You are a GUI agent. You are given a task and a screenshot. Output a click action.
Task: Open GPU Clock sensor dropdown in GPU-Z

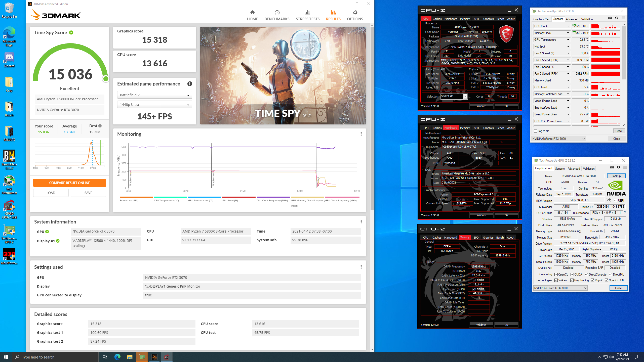(568, 26)
